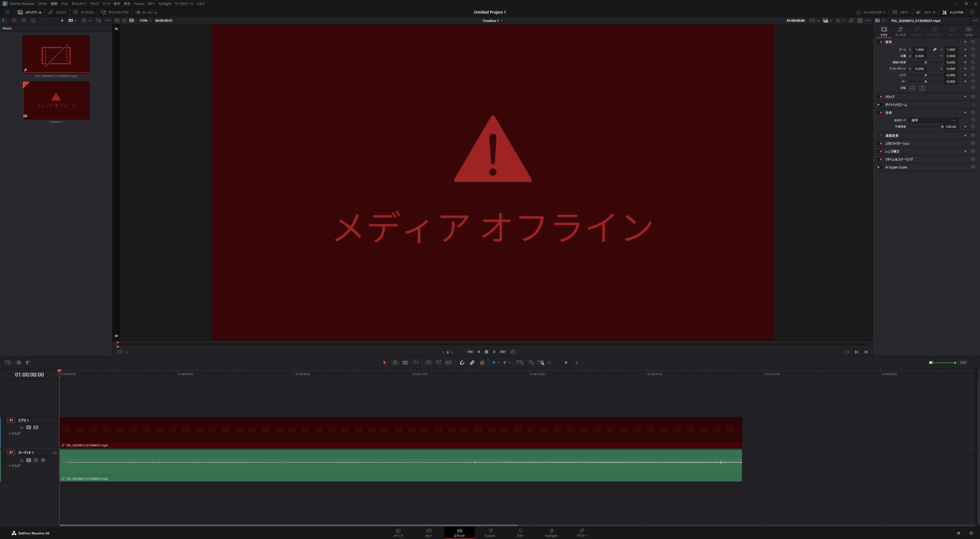Click the position lock icon in timeline toolbar

pyautogui.click(x=482, y=363)
